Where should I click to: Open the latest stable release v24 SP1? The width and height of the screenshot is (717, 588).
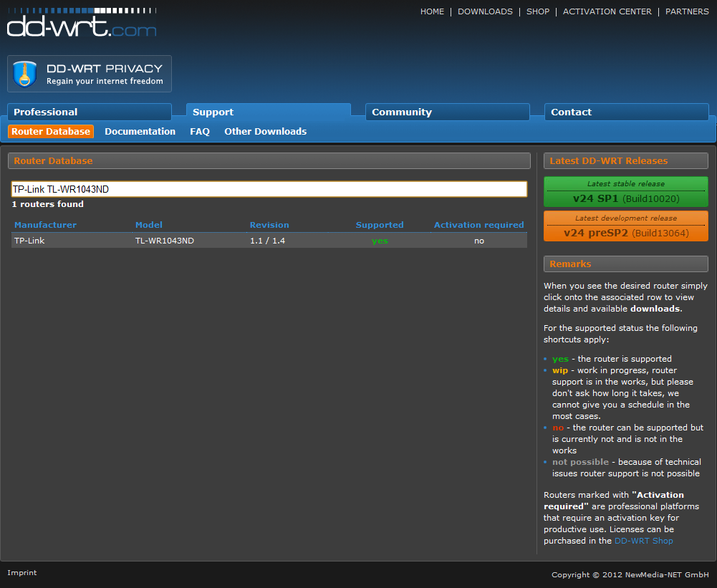[626, 191]
